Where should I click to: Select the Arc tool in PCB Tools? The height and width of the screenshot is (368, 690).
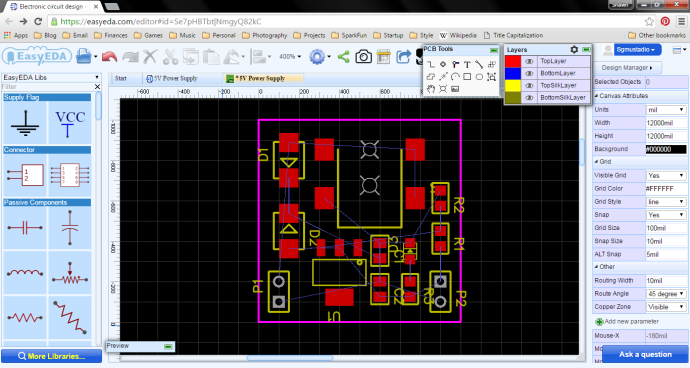pos(455,77)
